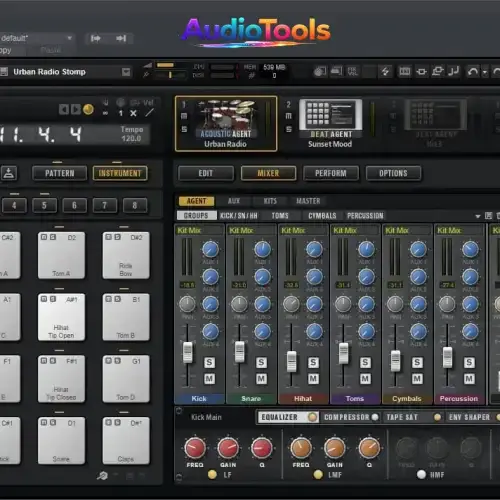Mute the Snare mixer channel

tap(261, 379)
